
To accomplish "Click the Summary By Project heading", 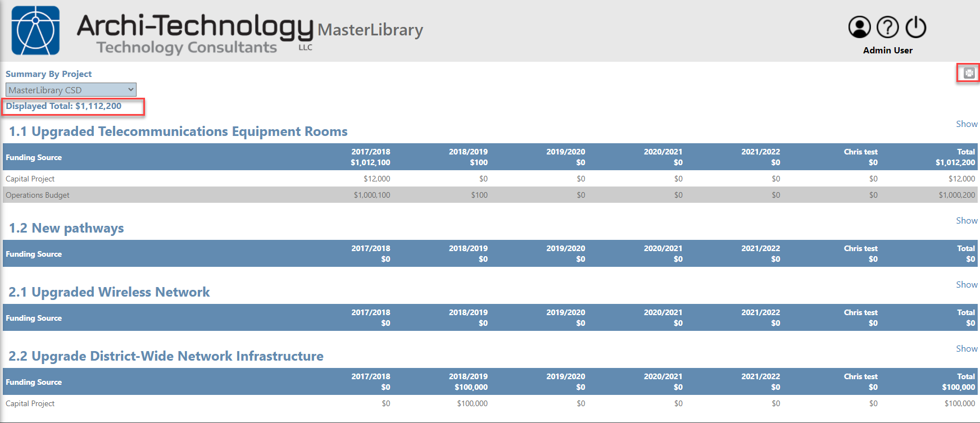I will tap(49, 74).
